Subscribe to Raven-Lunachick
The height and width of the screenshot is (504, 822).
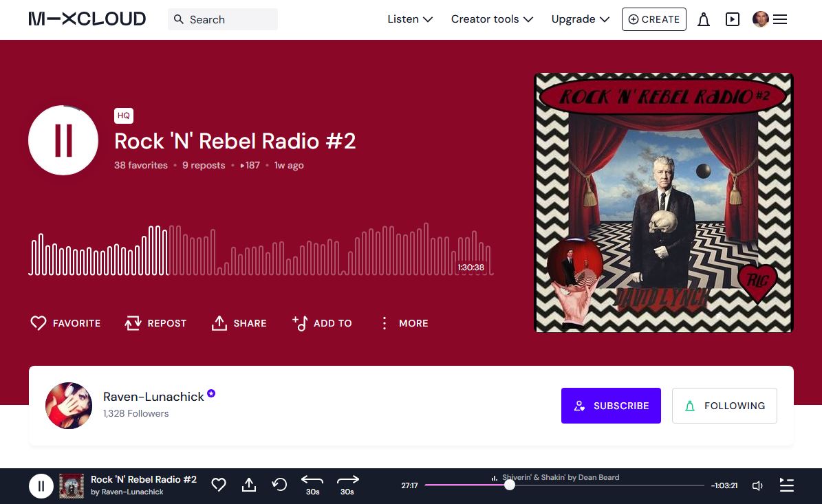click(x=611, y=406)
